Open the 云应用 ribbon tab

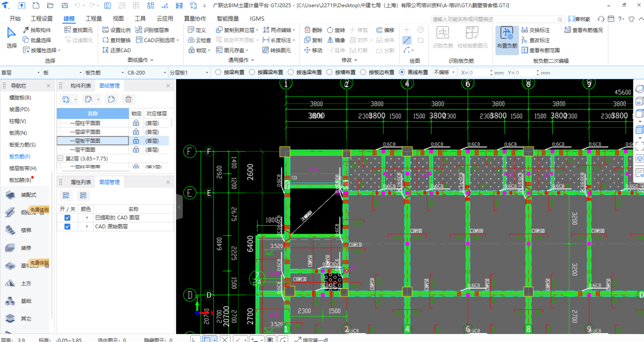click(165, 19)
